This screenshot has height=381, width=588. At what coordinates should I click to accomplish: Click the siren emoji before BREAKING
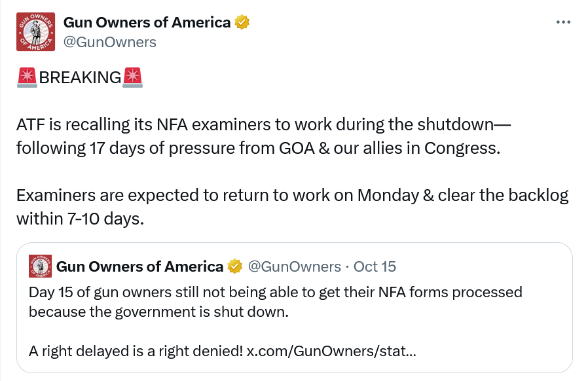(x=27, y=77)
